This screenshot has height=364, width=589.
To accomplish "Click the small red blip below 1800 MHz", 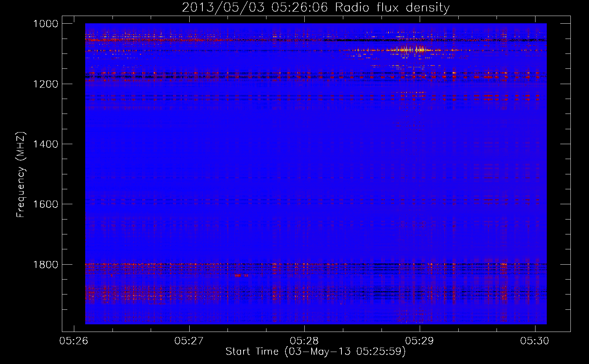I will click(x=242, y=276).
